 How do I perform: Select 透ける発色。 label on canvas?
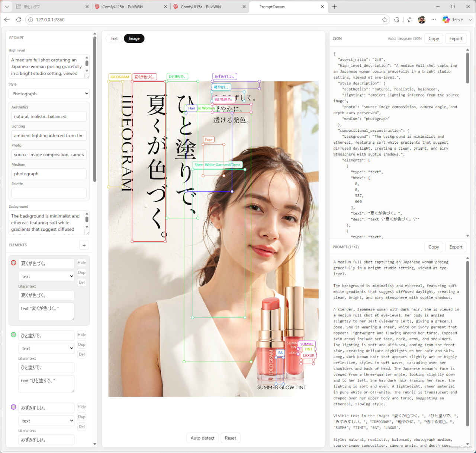(223, 99)
